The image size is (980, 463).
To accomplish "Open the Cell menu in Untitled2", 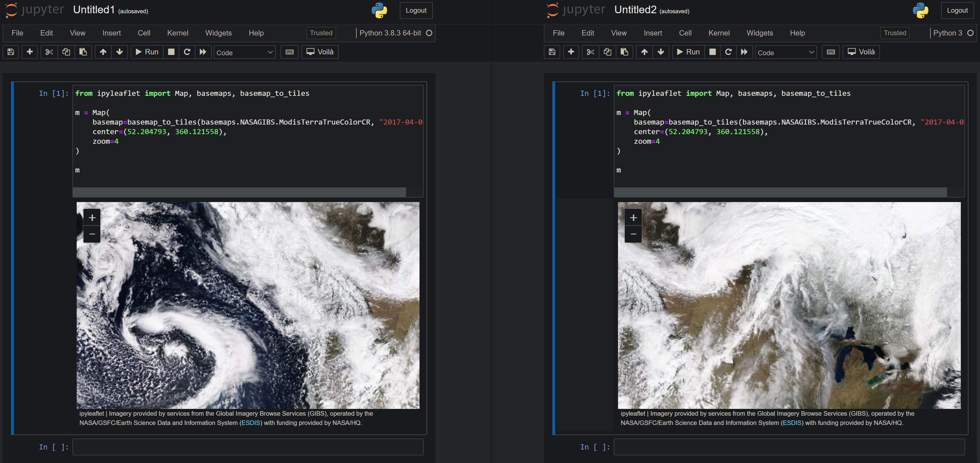I will (x=685, y=33).
